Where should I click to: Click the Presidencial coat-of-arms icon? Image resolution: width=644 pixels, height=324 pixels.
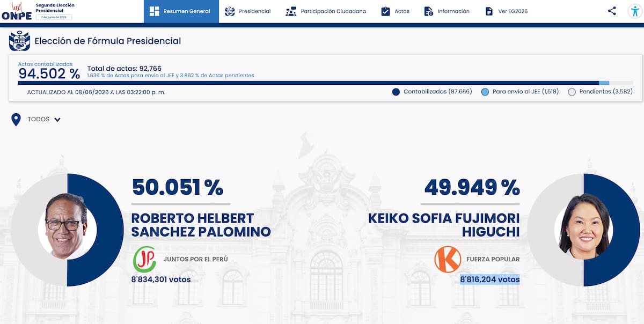230,11
